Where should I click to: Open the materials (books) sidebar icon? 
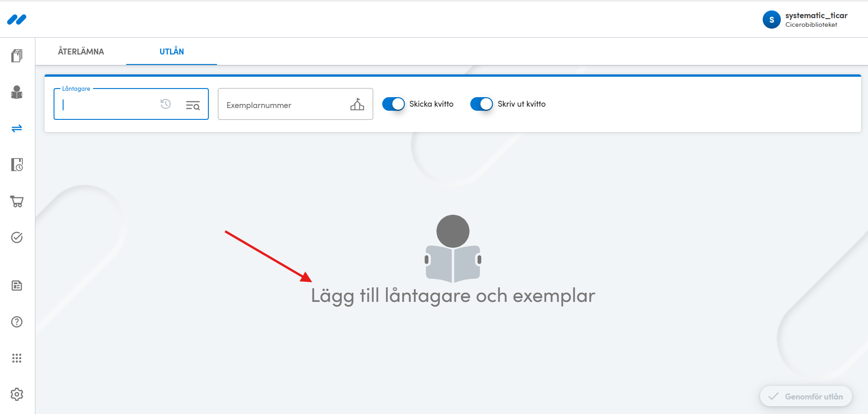(17, 56)
